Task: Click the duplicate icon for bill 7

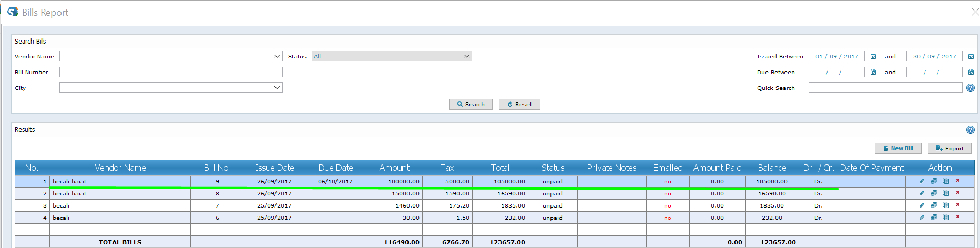Action: pyautogui.click(x=946, y=205)
